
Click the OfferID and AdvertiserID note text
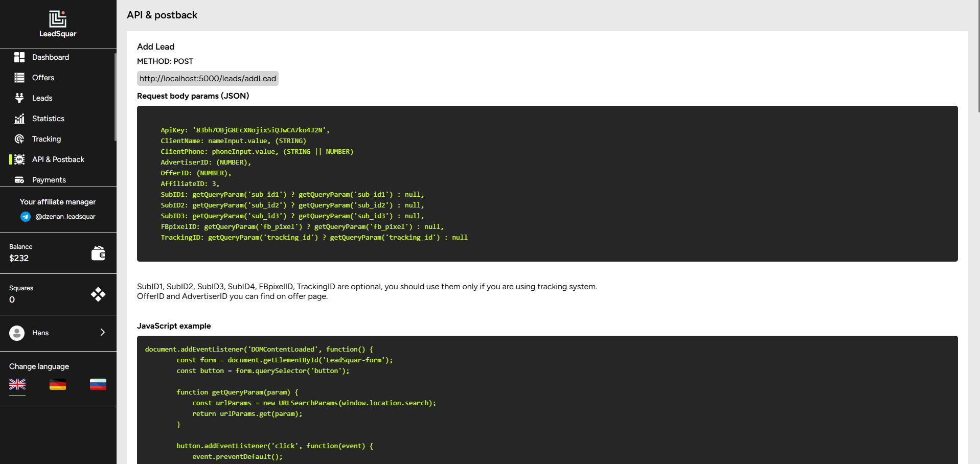point(233,296)
